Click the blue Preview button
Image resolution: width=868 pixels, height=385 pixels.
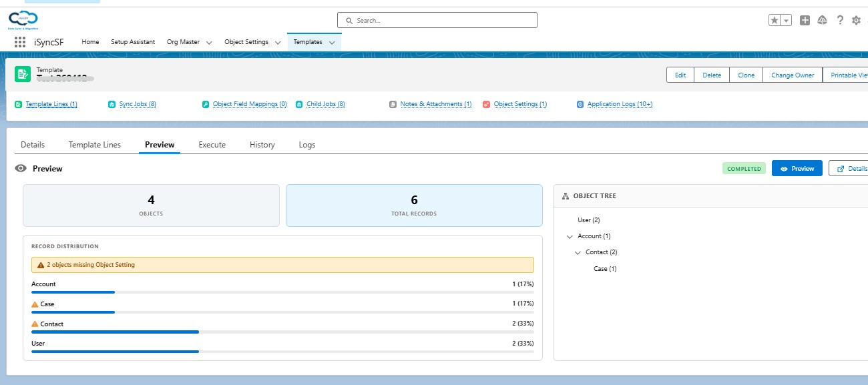[797, 169]
